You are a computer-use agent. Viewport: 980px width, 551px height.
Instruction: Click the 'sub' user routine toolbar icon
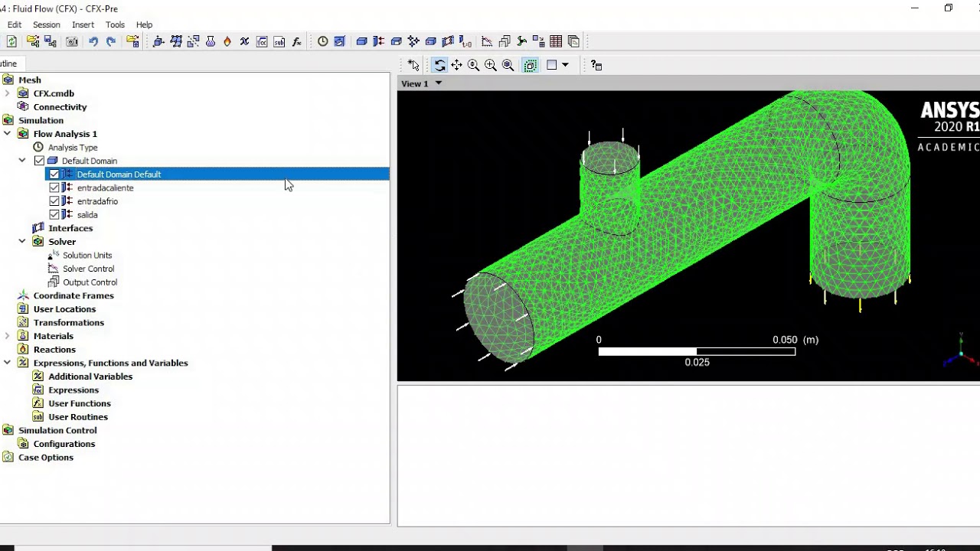point(279,41)
